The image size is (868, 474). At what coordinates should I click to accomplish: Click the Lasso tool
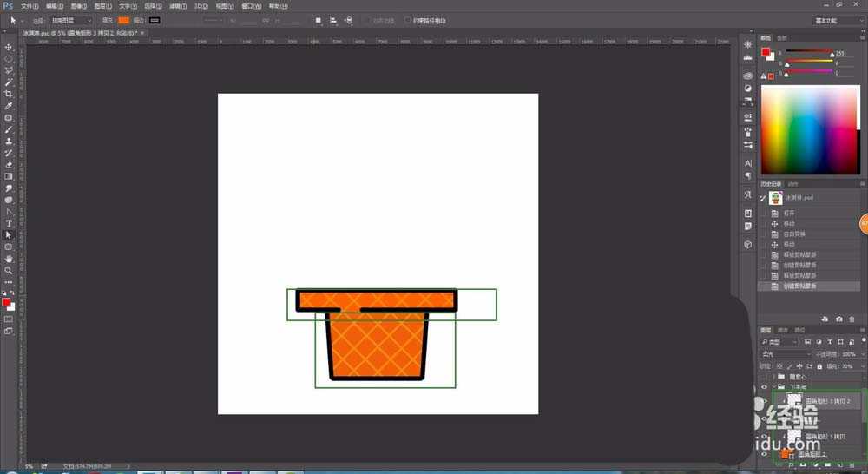(9, 70)
